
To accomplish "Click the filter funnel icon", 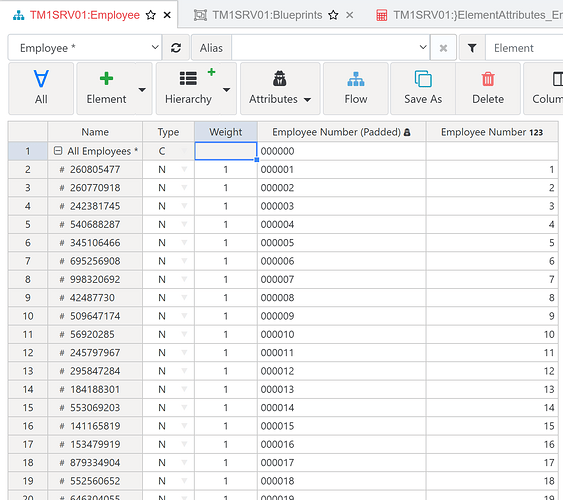I will point(472,48).
